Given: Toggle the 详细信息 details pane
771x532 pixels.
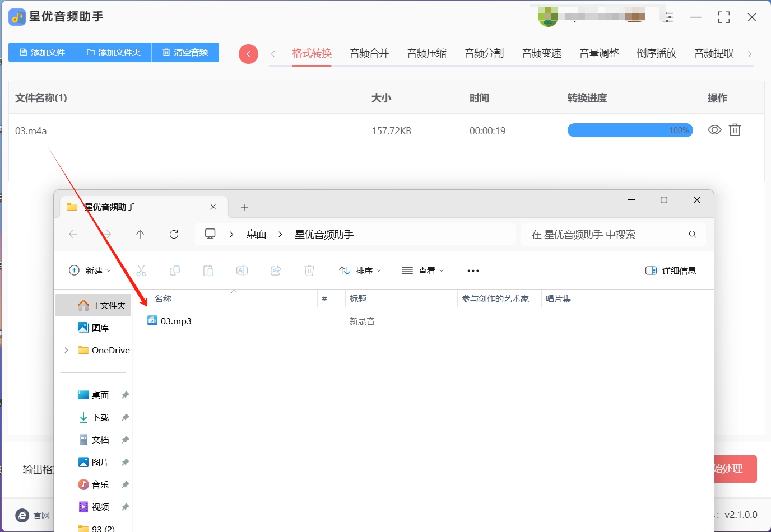Looking at the screenshot, I should tap(671, 270).
